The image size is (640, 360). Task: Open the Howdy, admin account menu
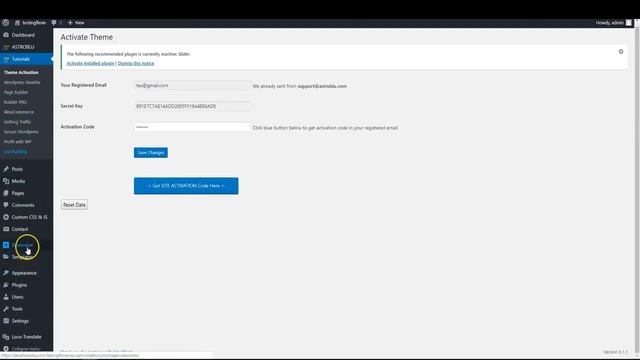pyautogui.click(x=613, y=23)
